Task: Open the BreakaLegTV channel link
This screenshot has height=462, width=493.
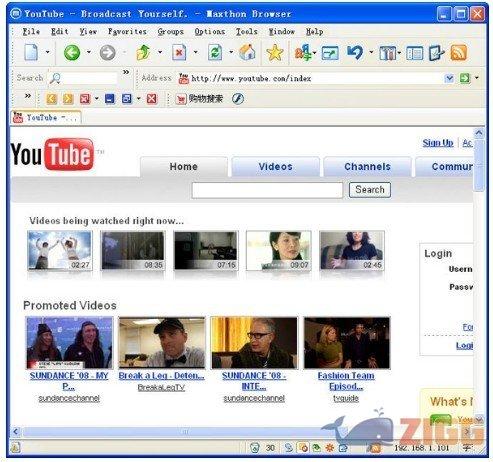Action: pos(161,387)
